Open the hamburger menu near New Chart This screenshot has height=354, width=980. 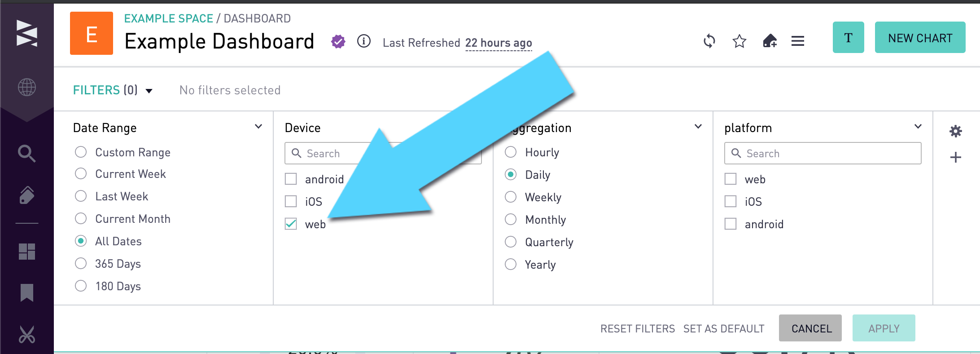point(798,41)
